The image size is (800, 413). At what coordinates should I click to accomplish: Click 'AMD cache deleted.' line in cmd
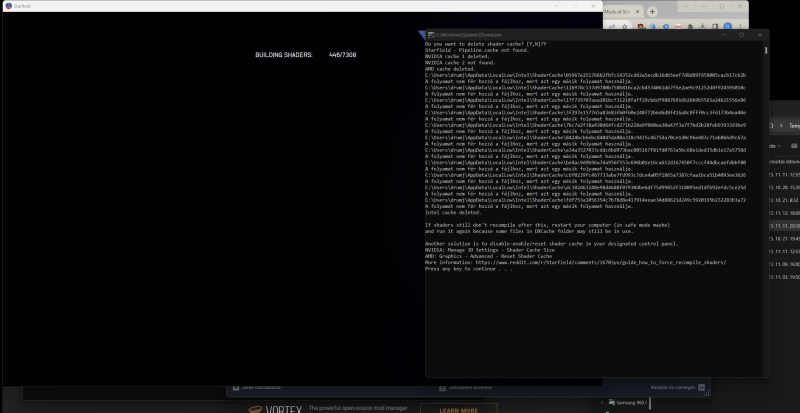(450, 69)
